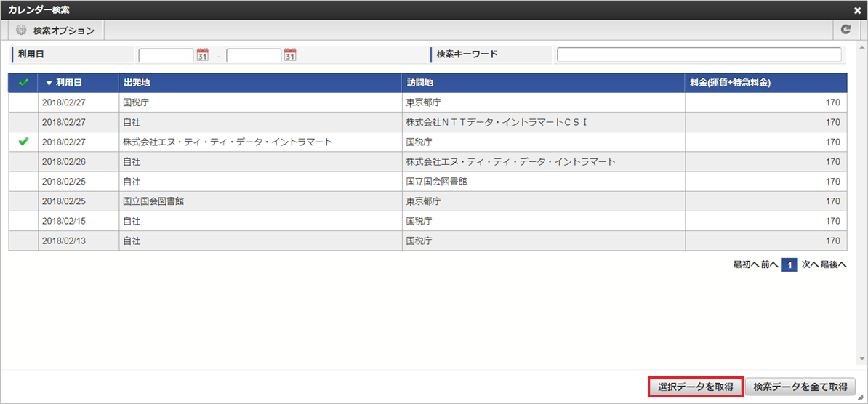Select checkbox for 2018/02/26 row
The width and height of the screenshot is (868, 404).
(23, 161)
